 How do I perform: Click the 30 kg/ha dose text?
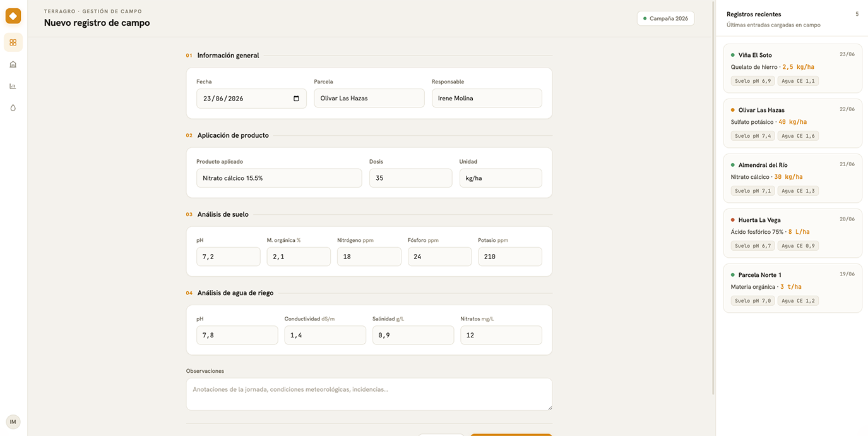click(788, 177)
